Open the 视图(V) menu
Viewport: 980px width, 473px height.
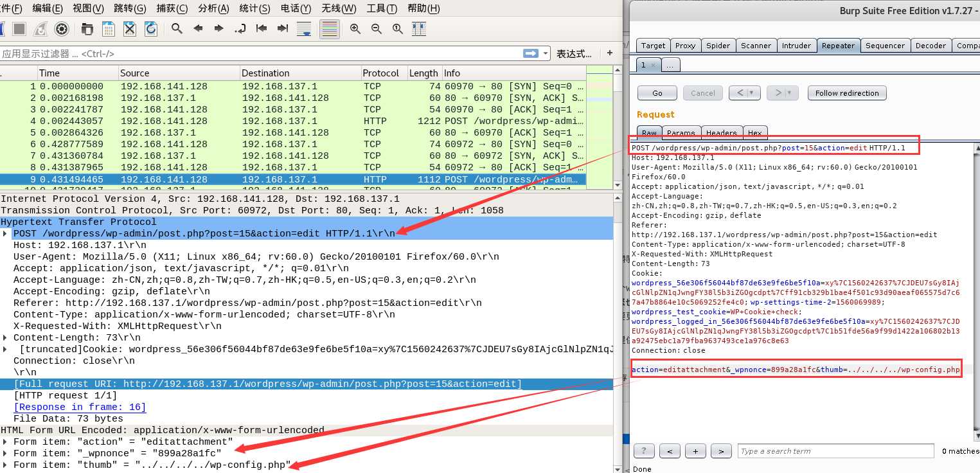(x=88, y=8)
